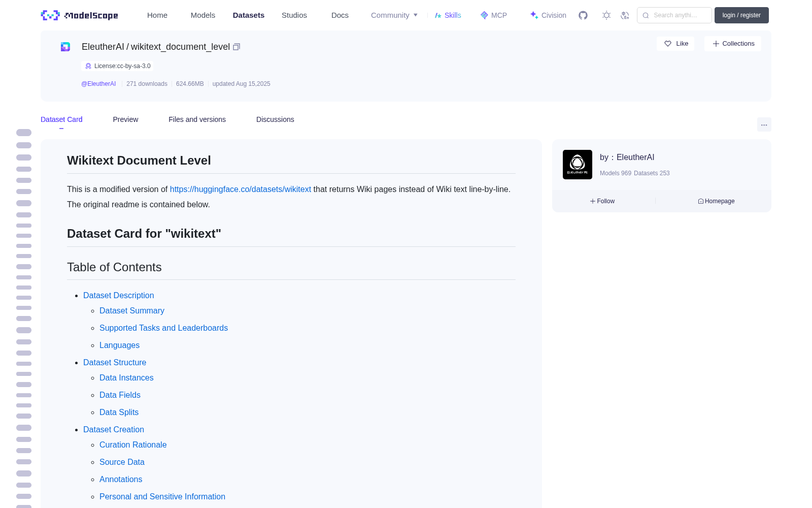This screenshot has width=812, height=508.
Task: Click login / register button
Action: [x=741, y=15]
